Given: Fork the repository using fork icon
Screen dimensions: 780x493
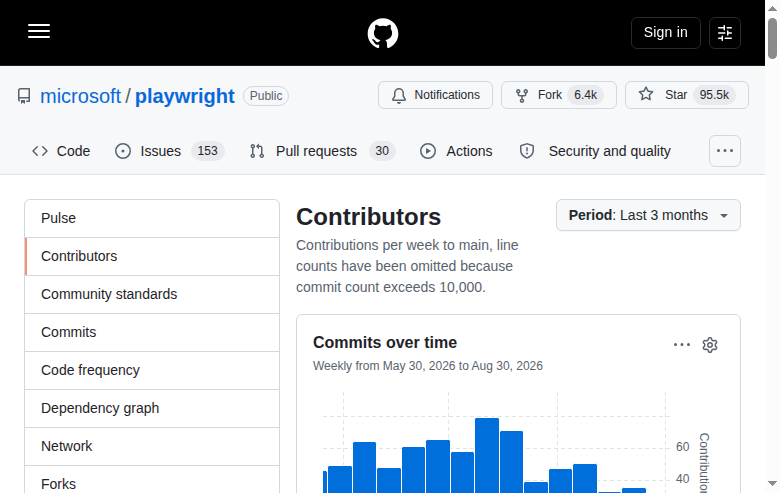Looking at the screenshot, I should click(x=559, y=95).
